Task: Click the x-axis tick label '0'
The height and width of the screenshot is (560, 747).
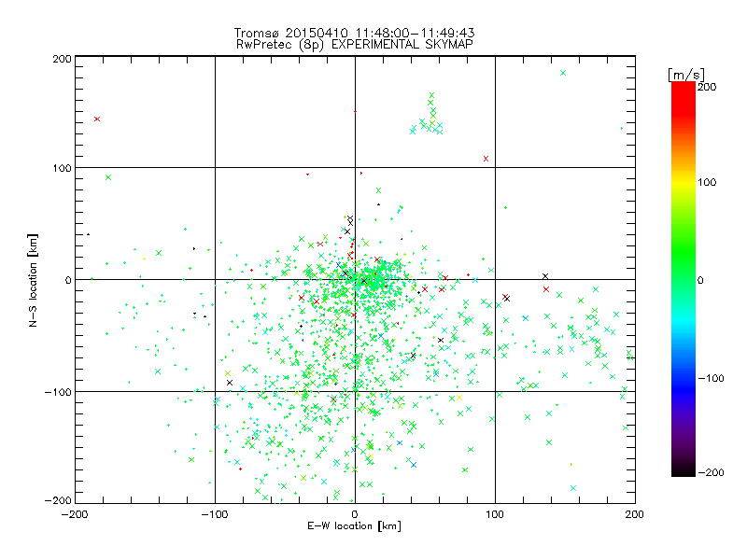Action: (x=355, y=514)
